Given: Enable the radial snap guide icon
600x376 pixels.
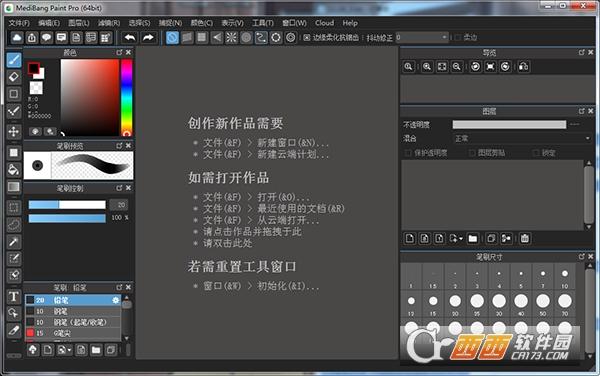Looking at the screenshot, I should click(232, 37).
